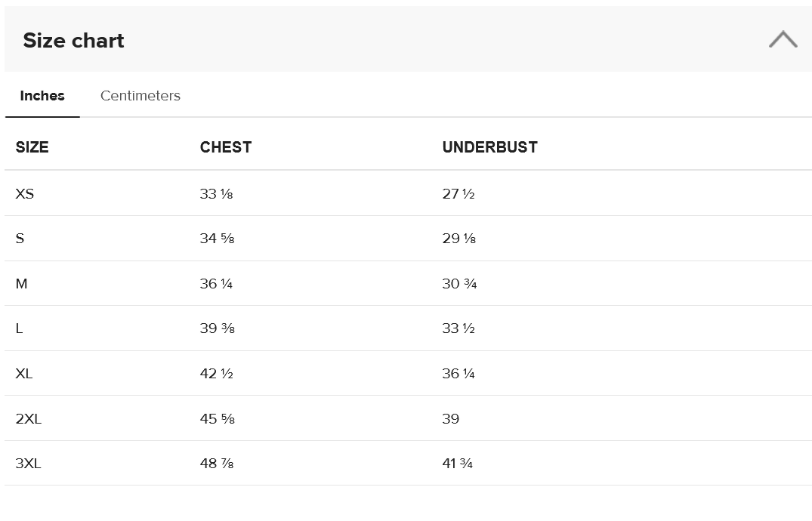Click the SIZE column header

pyautogui.click(x=32, y=147)
